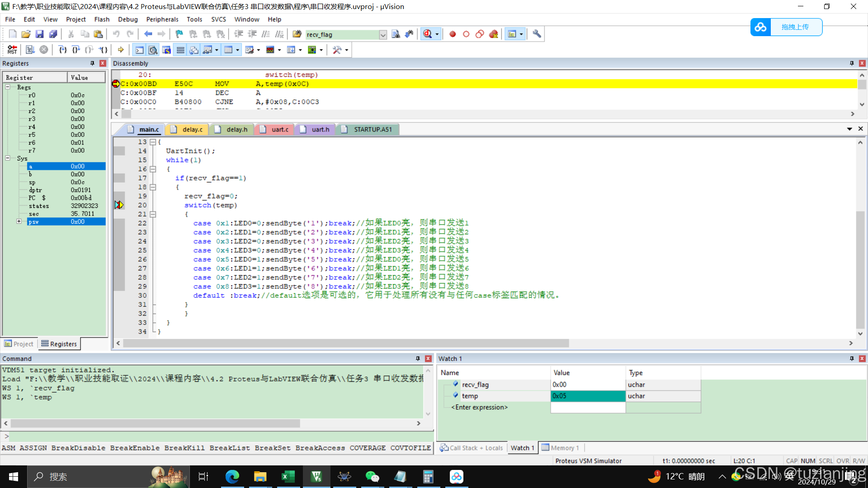Click the Project panel tab button
868x488 pixels.
[19, 344]
